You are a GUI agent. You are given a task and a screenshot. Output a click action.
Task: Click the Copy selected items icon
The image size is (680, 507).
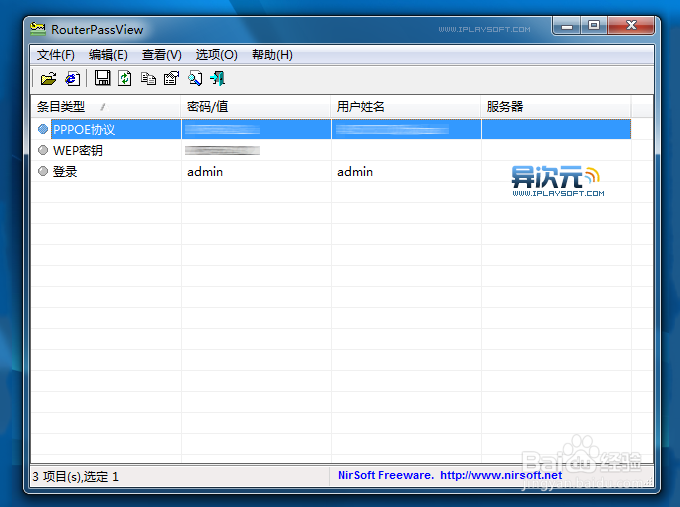[148, 79]
